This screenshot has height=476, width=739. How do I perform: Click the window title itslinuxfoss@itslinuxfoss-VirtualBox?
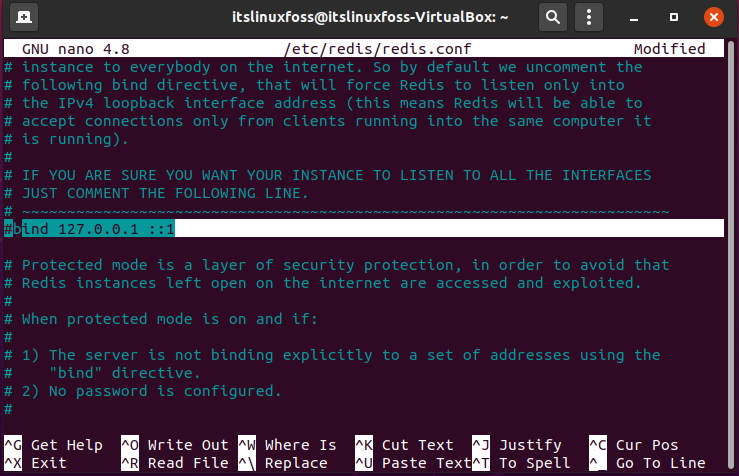point(370,17)
